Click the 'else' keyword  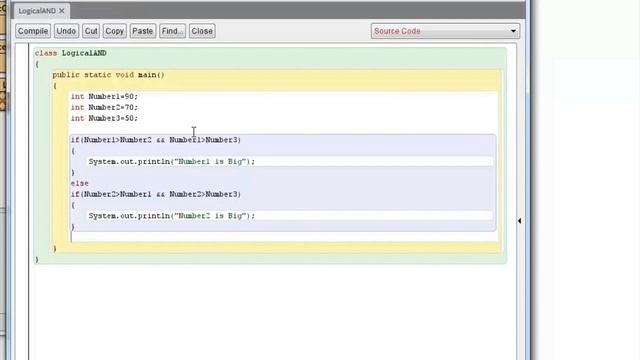80,183
